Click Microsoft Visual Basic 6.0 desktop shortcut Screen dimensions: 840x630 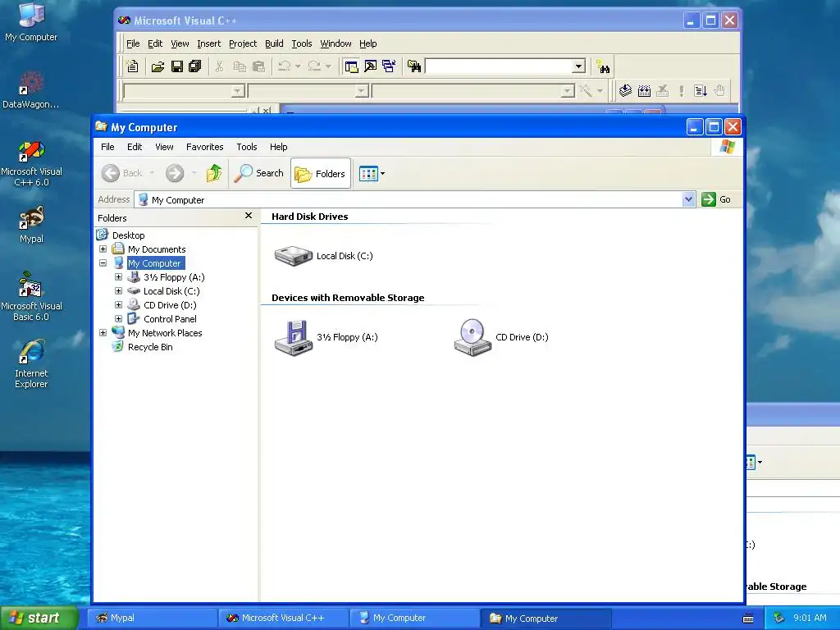point(31,297)
